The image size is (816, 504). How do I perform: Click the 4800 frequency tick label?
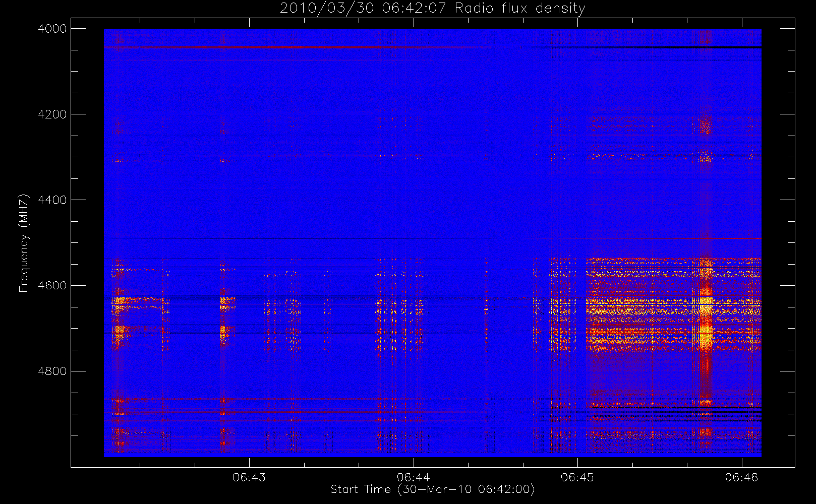[52, 371]
